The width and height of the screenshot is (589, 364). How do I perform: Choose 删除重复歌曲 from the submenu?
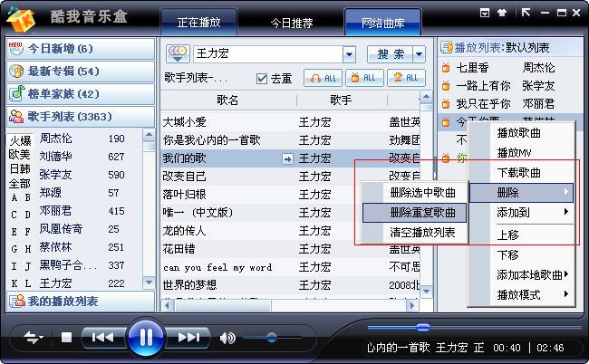(x=415, y=212)
